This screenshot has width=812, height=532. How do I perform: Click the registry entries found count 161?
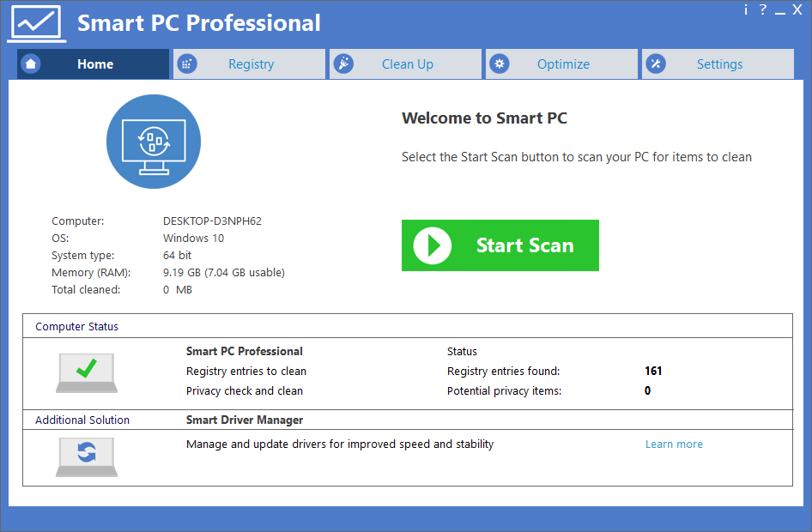653,371
